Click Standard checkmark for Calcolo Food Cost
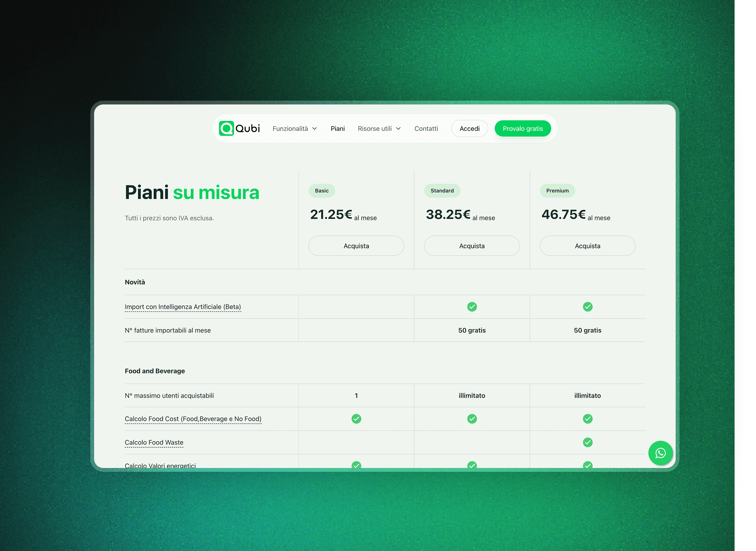 [472, 419]
